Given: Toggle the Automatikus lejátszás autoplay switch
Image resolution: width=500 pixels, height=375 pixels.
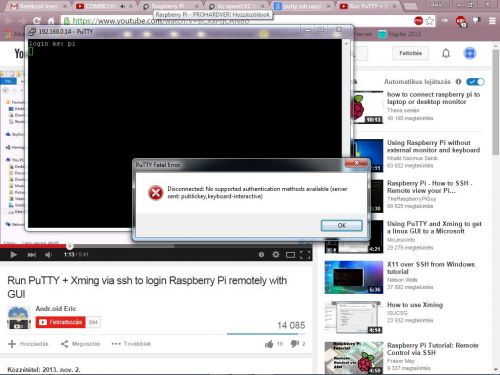Looking at the screenshot, I should (475, 82).
